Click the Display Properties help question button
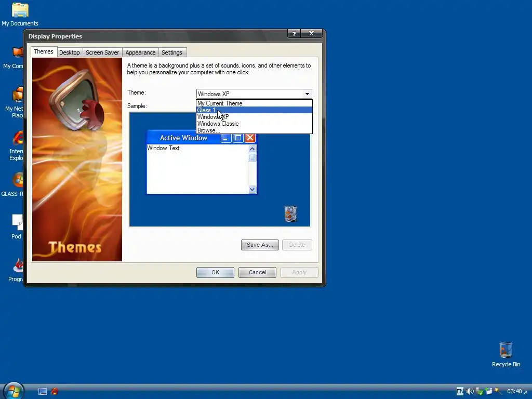Image resolution: width=532 pixels, height=399 pixels. coord(294,34)
